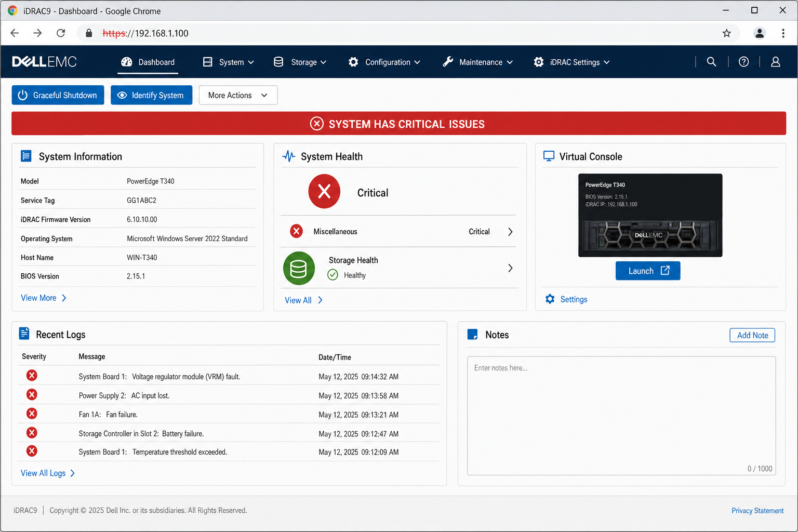Click the Date/Time column header
798x532 pixels.
point(335,357)
